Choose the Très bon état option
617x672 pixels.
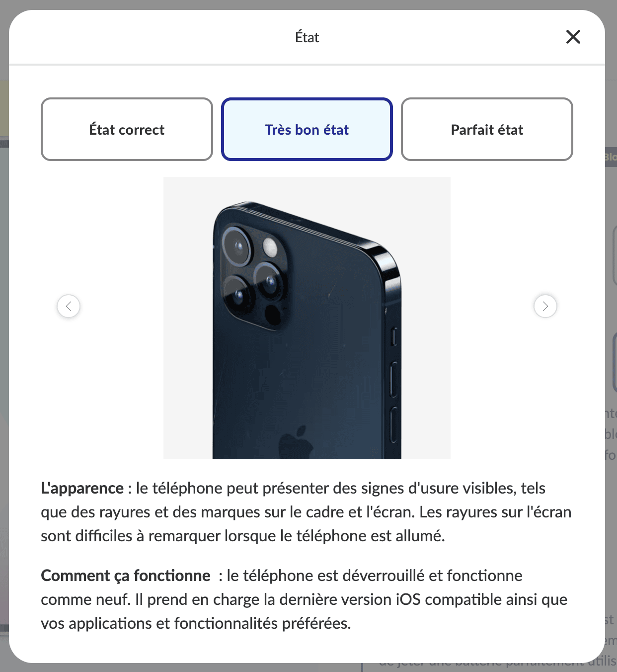click(307, 129)
